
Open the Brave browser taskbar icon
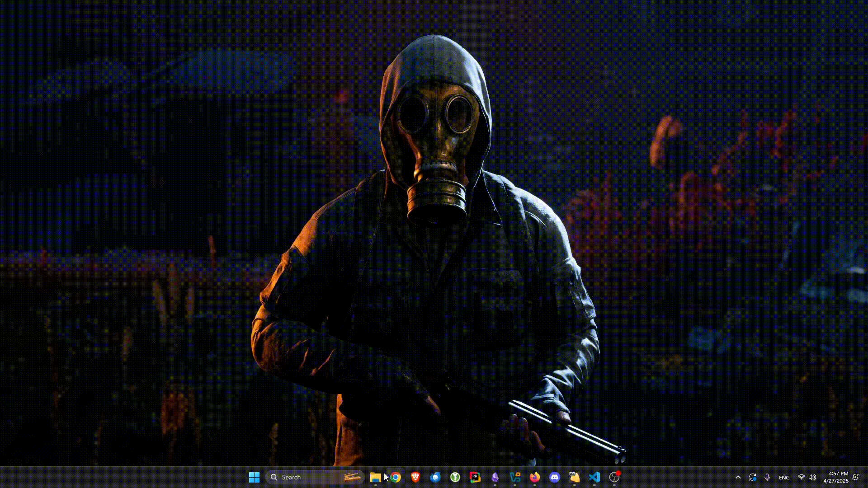point(415,477)
